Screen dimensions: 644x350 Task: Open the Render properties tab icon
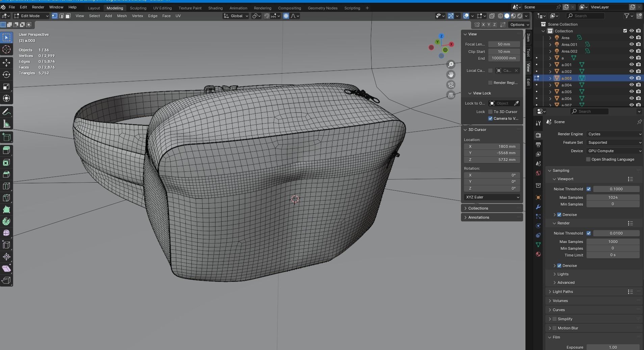[538, 135]
